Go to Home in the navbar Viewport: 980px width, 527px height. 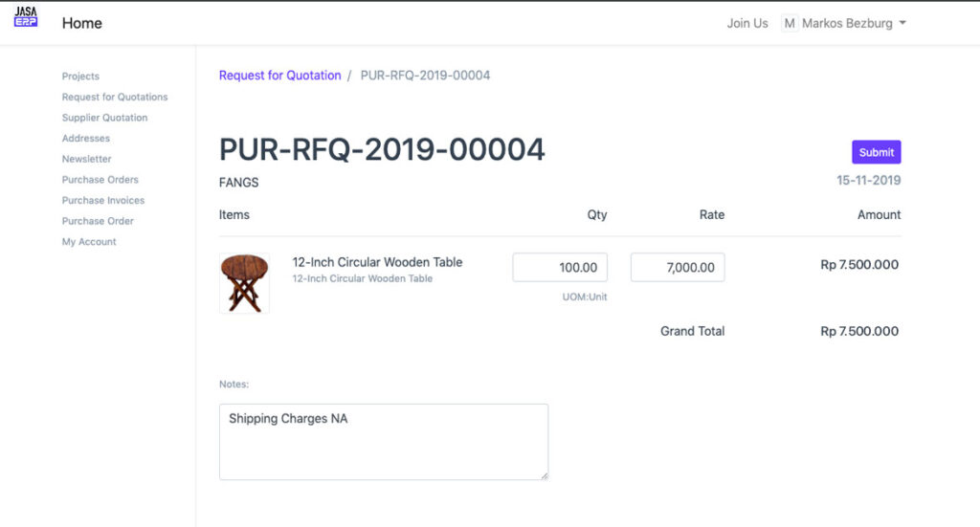(81, 23)
